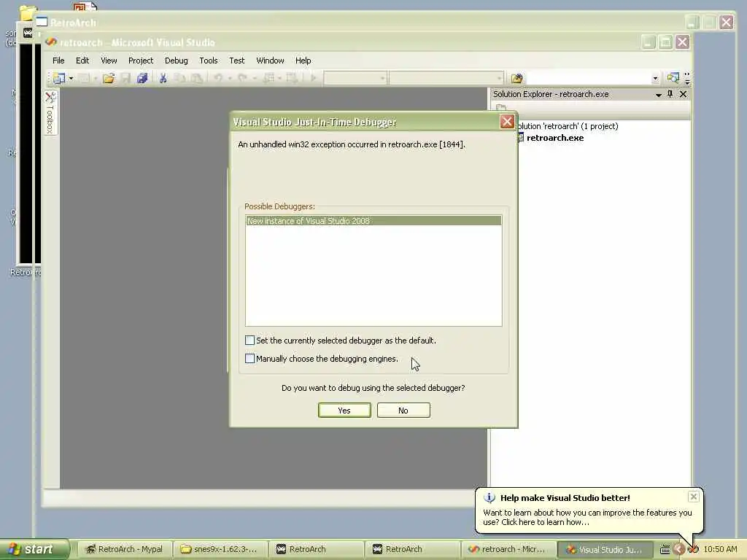Screen dimensions: 747x560
Task: Dismiss the Visual Studio help balloon
Action: (694, 497)
